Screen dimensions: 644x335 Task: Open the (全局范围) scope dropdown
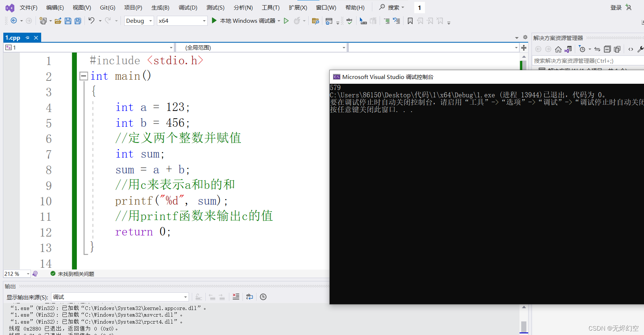(261, 47)
